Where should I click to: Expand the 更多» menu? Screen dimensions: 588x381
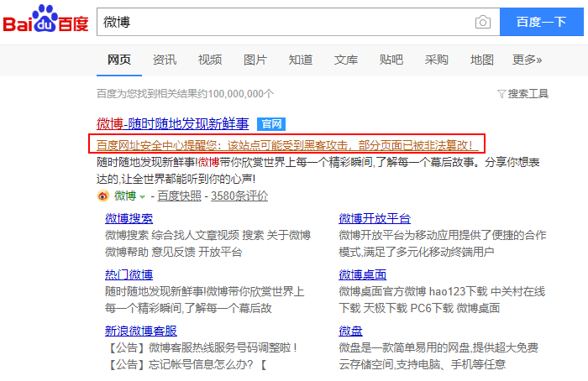(528, 60)
